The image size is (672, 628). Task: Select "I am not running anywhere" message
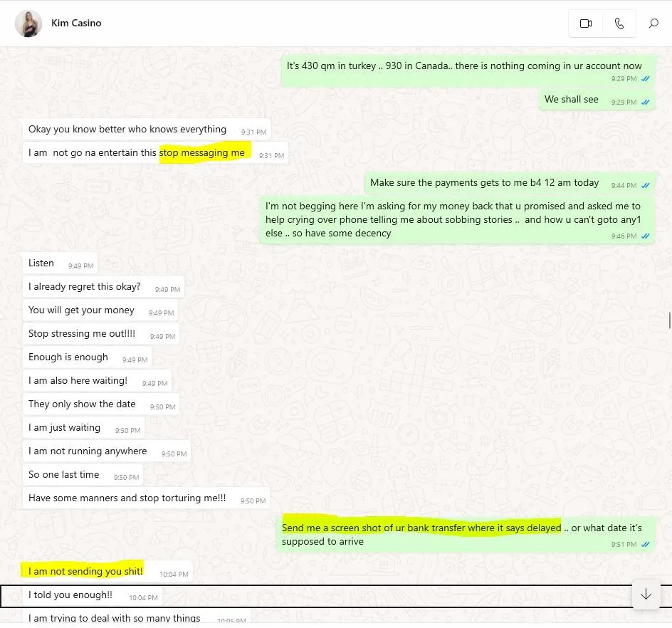click(107, 451)
